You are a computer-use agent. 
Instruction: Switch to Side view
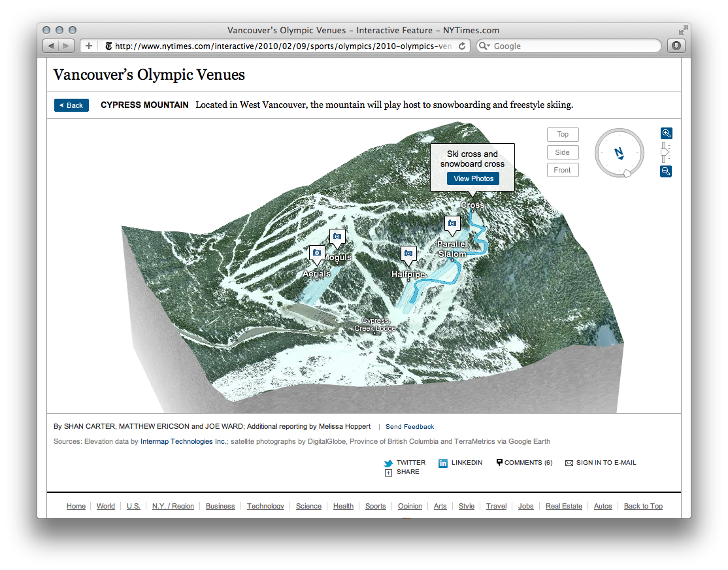point(563,152)
